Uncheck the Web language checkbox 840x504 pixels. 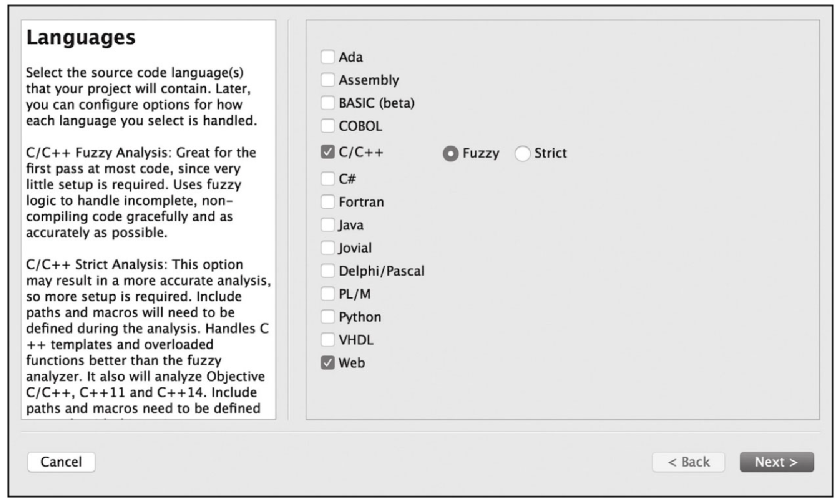click(327, 363)
